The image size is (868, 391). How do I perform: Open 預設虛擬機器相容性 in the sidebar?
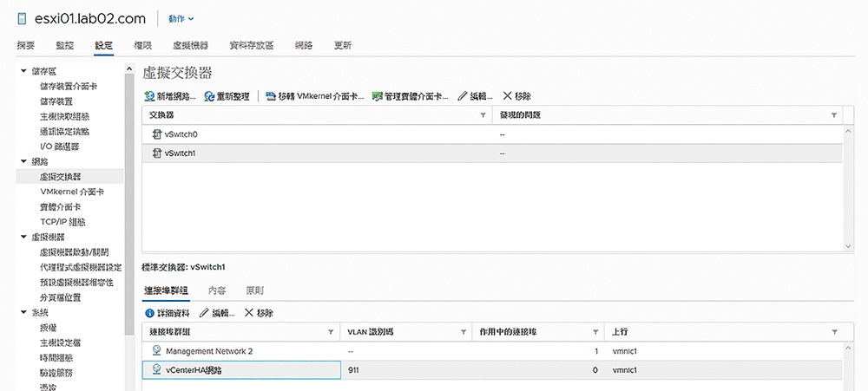tap(76, 282)
